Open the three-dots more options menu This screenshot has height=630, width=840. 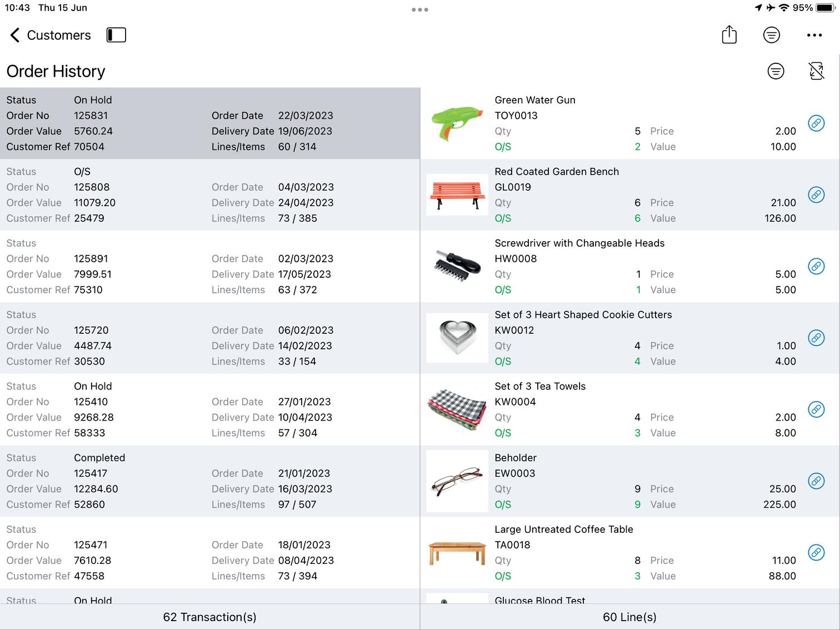(x=814, y=35)
